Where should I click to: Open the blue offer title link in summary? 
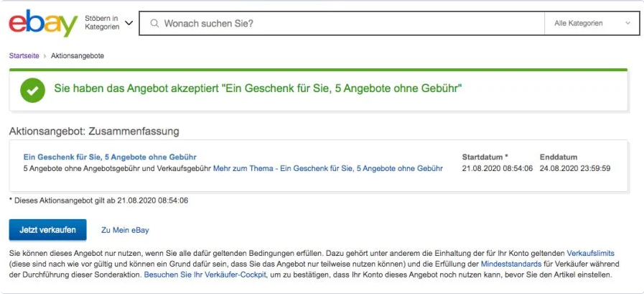click(110, 157)
